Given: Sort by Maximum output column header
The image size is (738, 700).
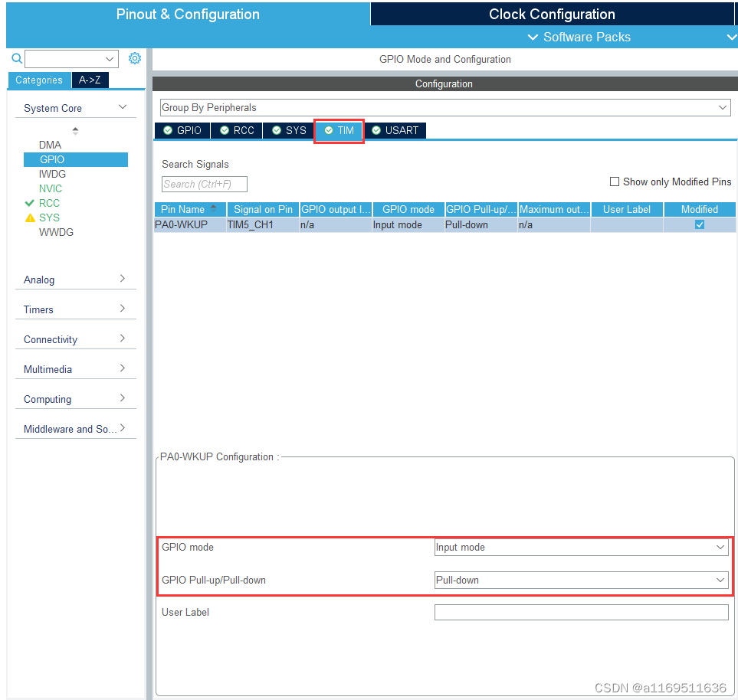Looking at the screenshot, I should 554,209.
